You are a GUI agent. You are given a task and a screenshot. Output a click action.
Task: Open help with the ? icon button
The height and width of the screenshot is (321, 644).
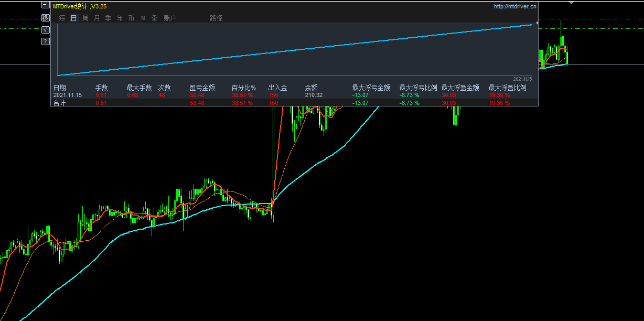pos(45,41)
